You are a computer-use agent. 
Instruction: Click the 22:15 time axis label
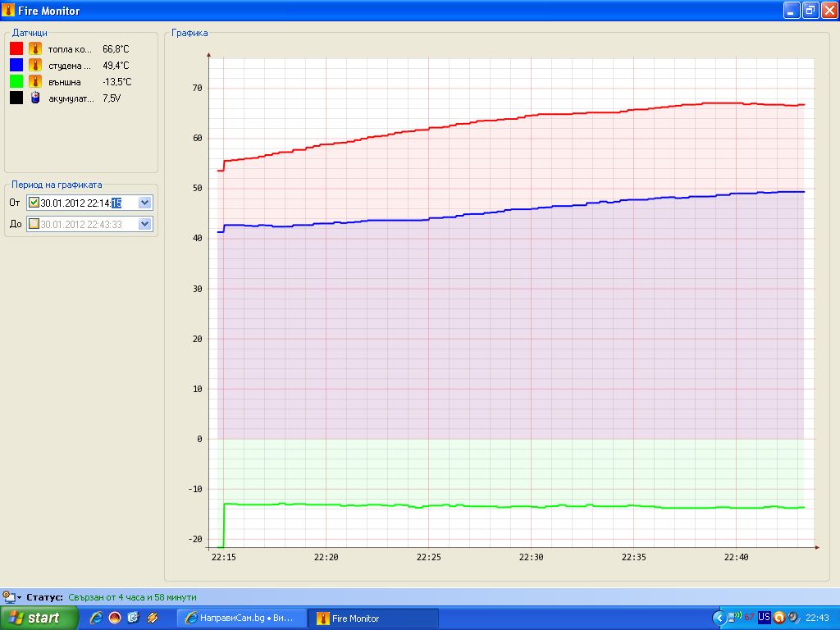[x=223, y=557]
